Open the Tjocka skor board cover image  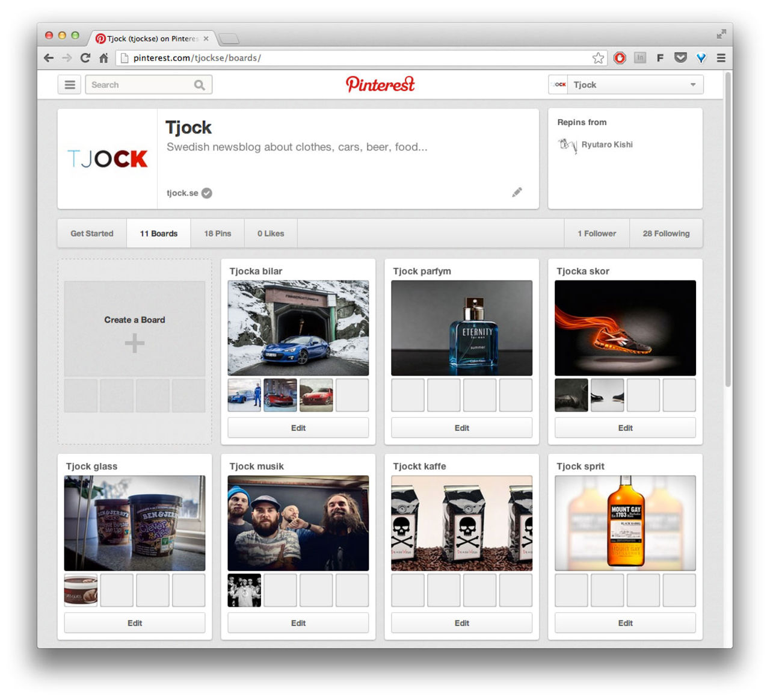click(625, 328)
